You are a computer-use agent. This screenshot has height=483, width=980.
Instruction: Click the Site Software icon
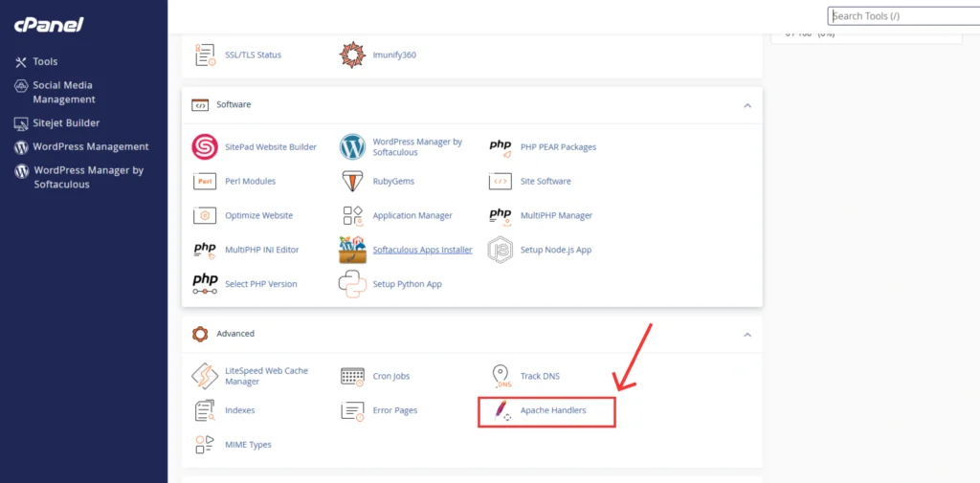[x=500, y=181]
